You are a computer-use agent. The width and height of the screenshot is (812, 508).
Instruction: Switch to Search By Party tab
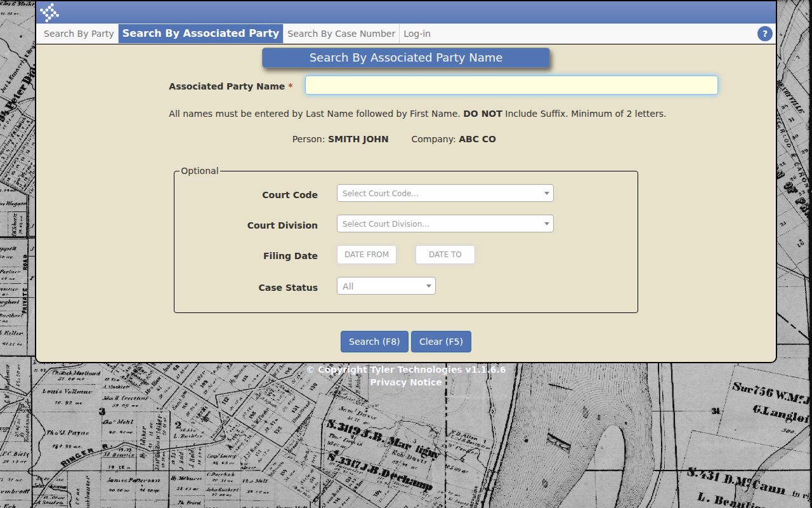pyautogui.click(x=79, y=34)
